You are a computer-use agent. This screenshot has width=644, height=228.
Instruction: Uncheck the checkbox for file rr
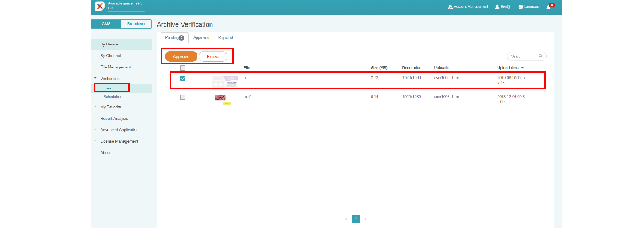tap(183, 78)
